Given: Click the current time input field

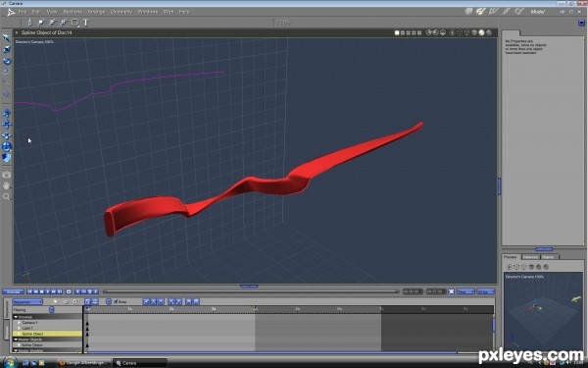Looking at the screenshot, I should [x=413, y=291].
